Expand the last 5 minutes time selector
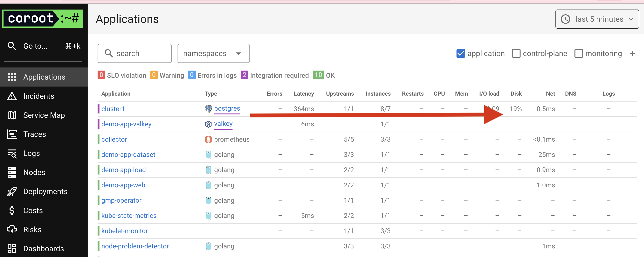Viewport: 644px width, 257px height. tap(597, 19)
